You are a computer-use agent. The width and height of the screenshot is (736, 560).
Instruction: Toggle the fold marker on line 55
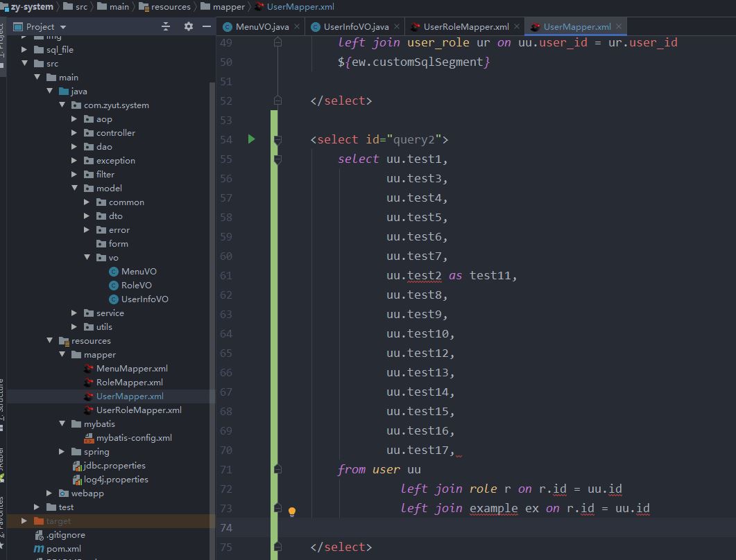click(277, 159)
